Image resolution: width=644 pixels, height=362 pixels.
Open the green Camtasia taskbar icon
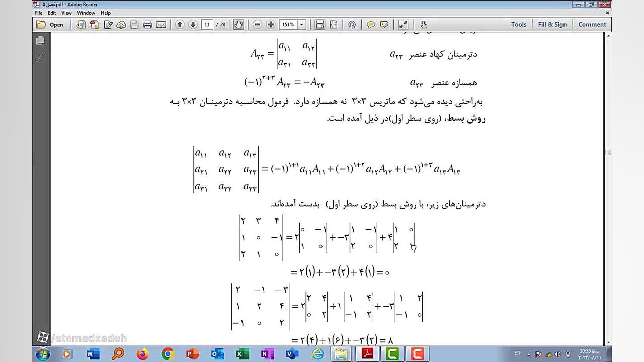click(x=392, y=354)
